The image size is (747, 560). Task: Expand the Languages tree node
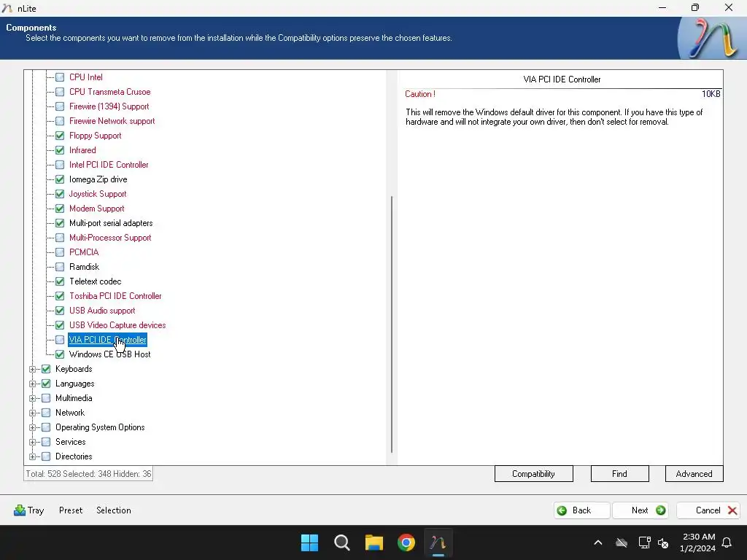32,384
